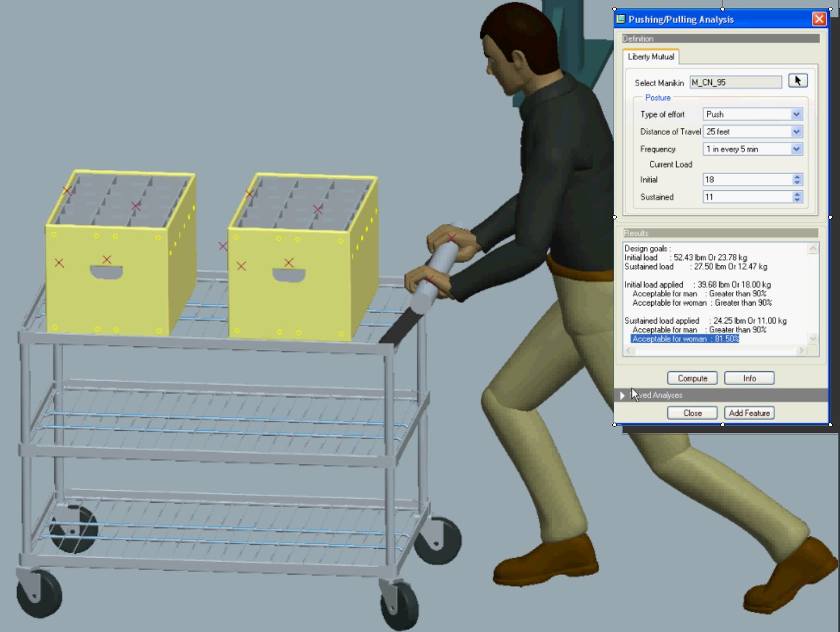
Task: Click the Pushing/Pulling Analysis title bar icon
Action: click(620, 19)
